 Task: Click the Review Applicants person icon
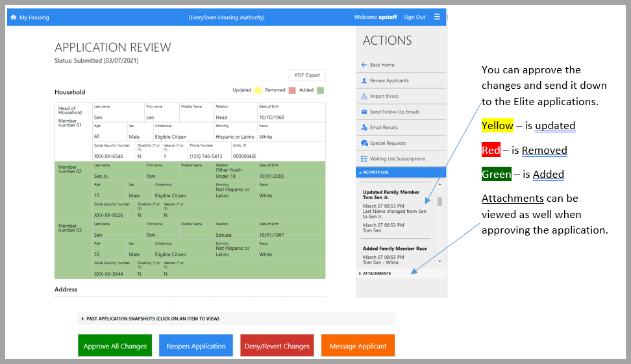point(364,80)
